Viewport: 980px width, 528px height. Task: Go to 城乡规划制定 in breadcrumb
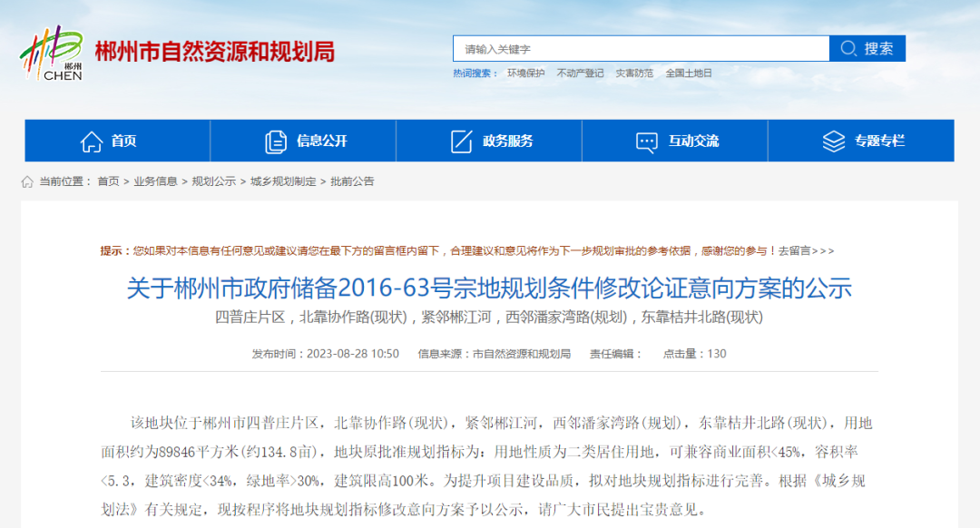283,181
